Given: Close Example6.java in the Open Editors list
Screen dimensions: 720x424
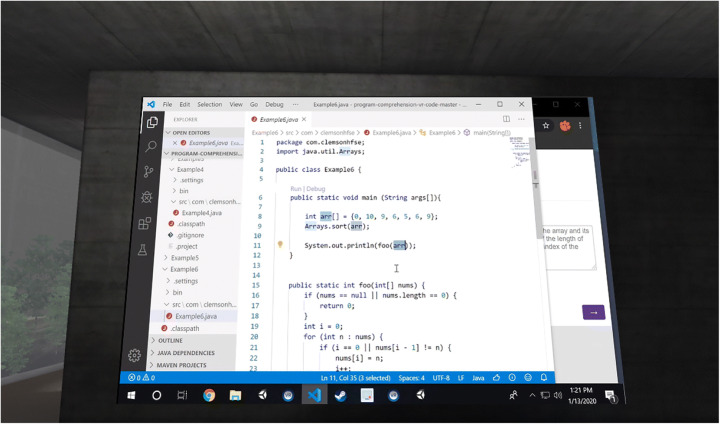Looking at the screenshot, I should point(175,143).
